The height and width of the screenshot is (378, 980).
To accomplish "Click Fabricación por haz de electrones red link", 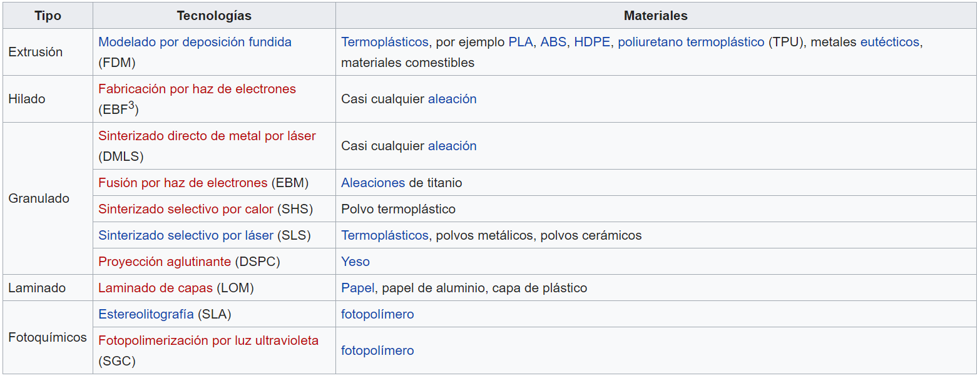I will click(x=197, y=89).
